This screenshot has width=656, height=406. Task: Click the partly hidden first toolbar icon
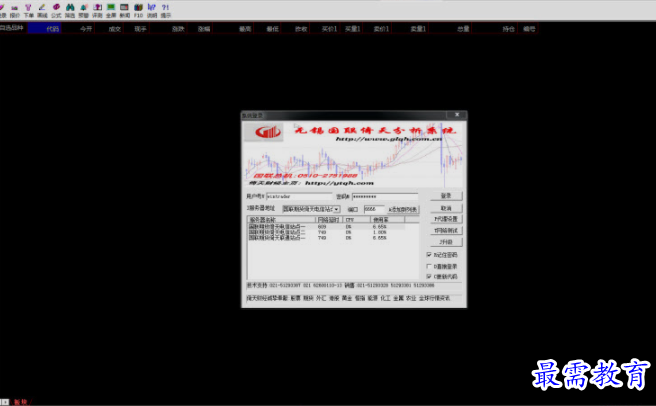pos(3,10)
